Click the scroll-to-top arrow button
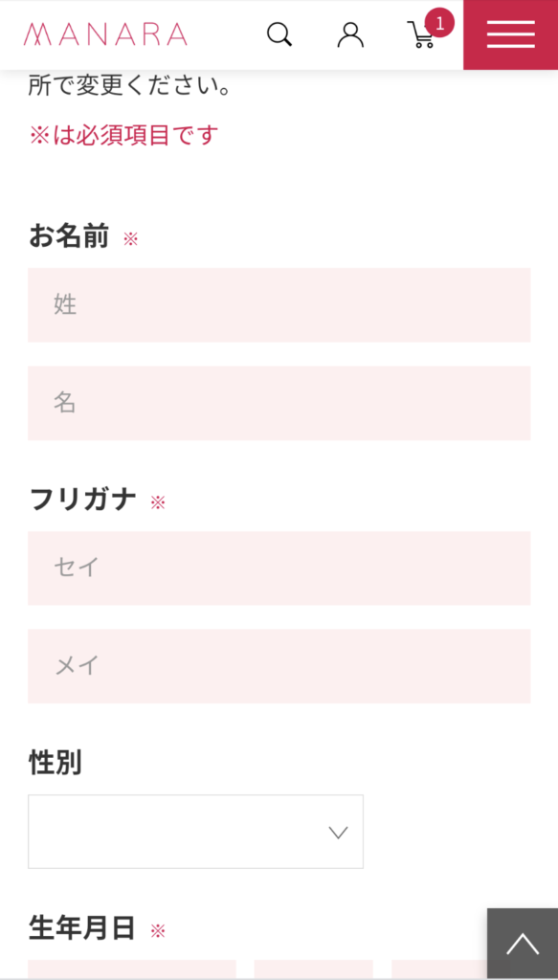Viewport: 558px width, 980px height. (523, 944)
